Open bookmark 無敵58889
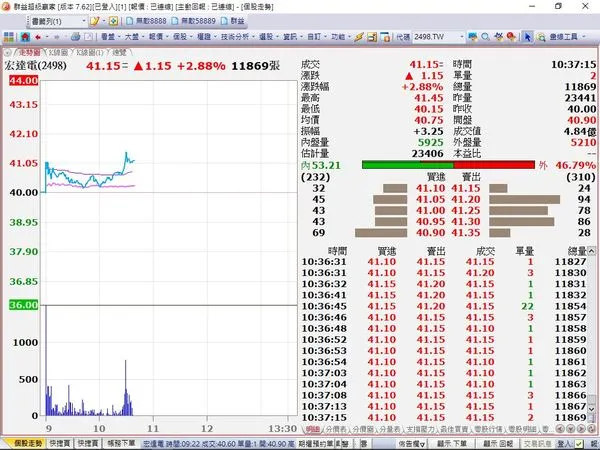Image resolution: width=600 pixels, height=450 pixels. coord(194,21)
